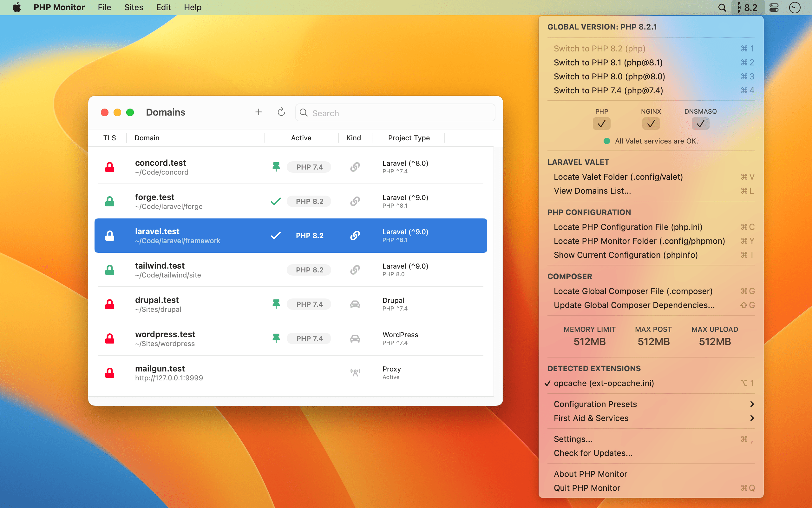Click the link icon in concord.test row
Image resolution: width=812 pixels, height=508 pixels.
355,167
